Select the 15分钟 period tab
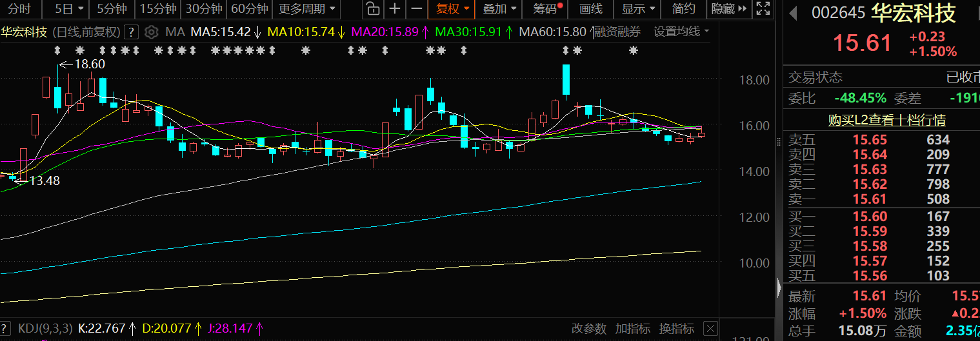The image size is (980, 341). 158,9
